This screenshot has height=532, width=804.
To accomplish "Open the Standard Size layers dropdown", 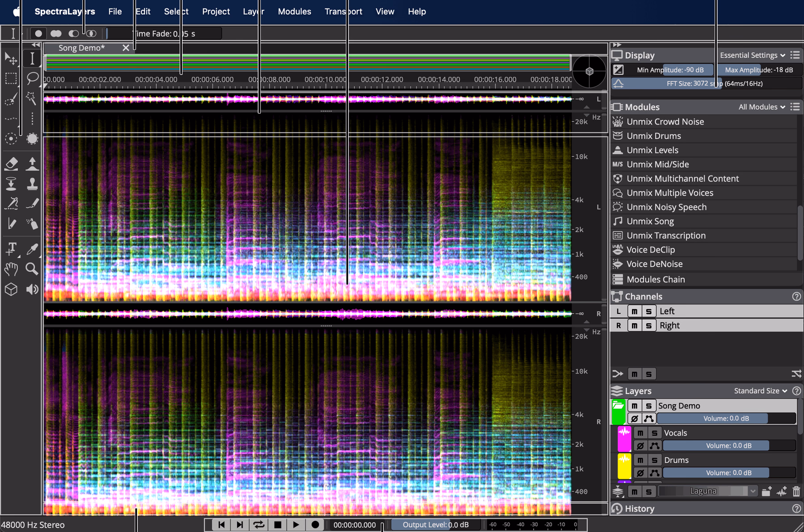I will [x=761, y=391].
